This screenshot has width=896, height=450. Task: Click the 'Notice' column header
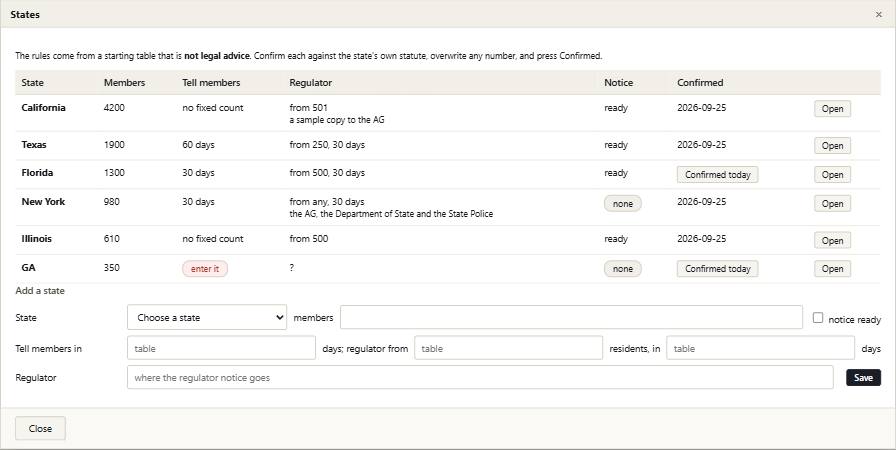pyautogui.click(x=618, y=83)
